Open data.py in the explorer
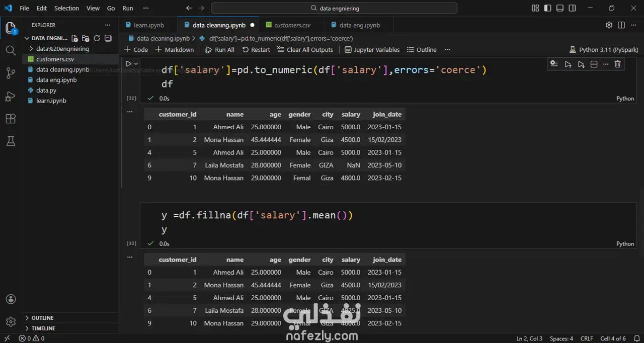The width and height of the screenshot is (644, 343). tap(46, 91)
